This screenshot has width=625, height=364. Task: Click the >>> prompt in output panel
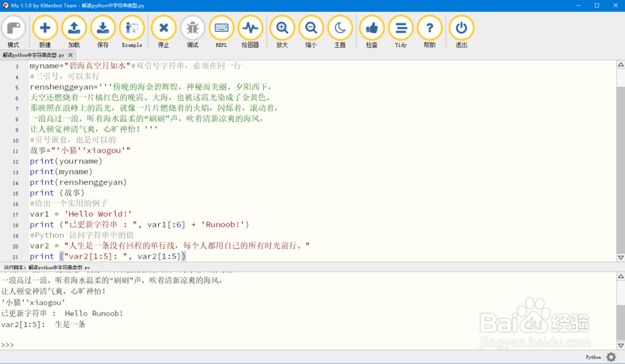click(x=7, y=345)
